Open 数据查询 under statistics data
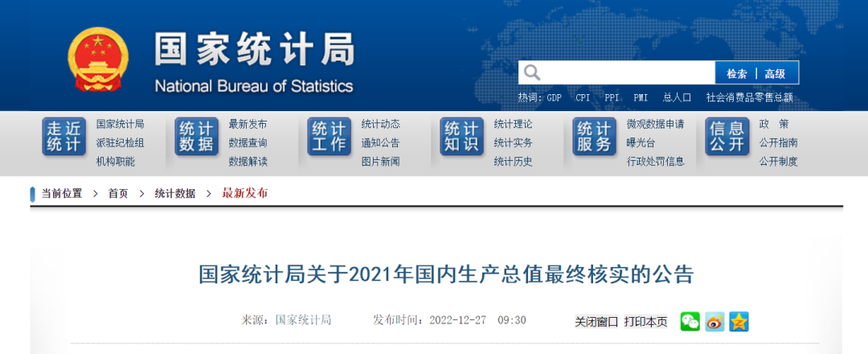 click(x=248, y=142)
